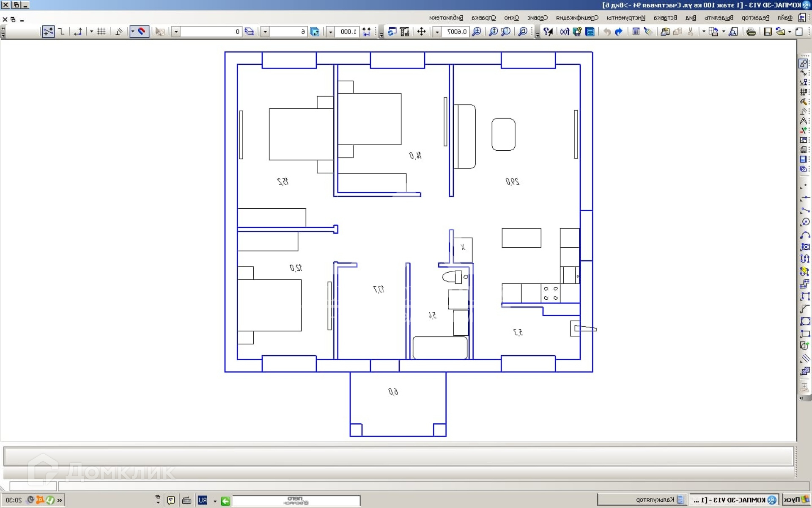Open the view scale 1.000 dropdown
The image size is (812, 508).
pos(331,32)
